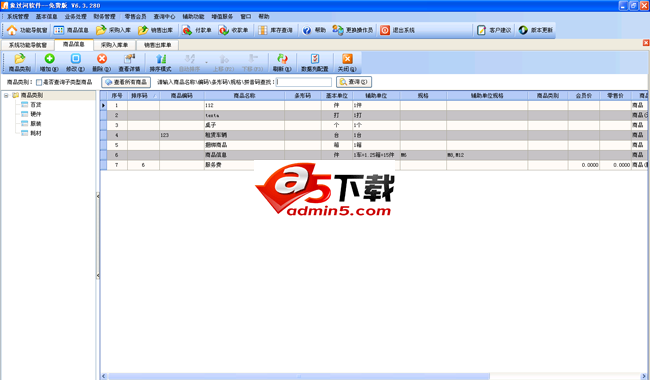Click right arrow of horizontal scrollbar
The height and width of the screenshot is (380, 650).
[645, 376]
